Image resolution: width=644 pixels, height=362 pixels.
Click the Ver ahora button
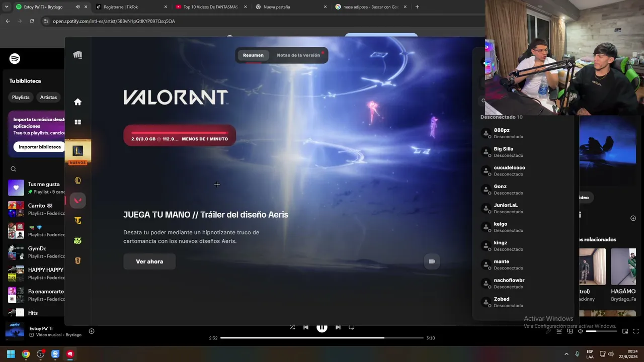pos(149,261)
